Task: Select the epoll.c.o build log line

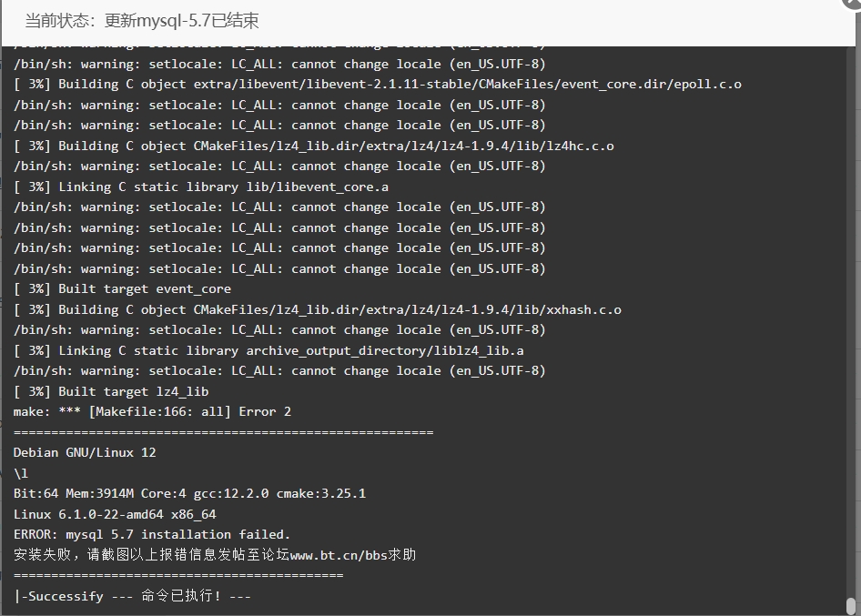Action: pos(377,85)
